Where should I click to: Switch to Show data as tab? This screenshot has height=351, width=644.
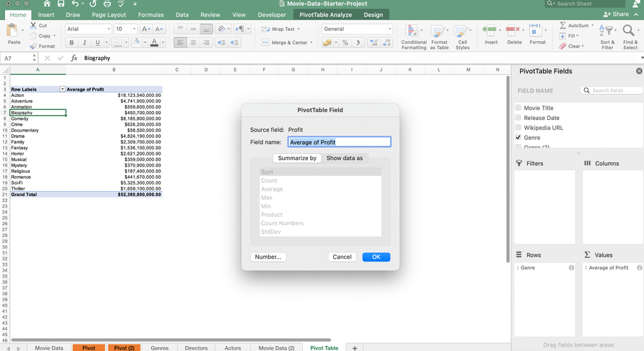point(345,158)
